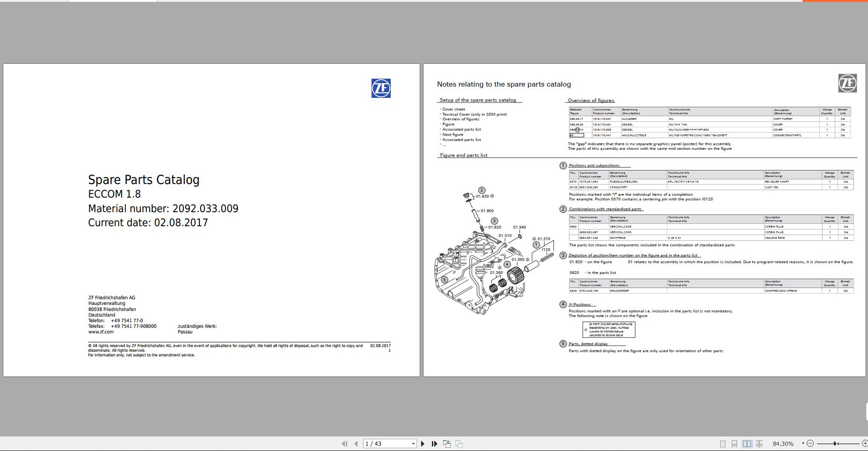Click the next view navigation icon
The height and width of the screenshot is (451, 868).
pyautogui.click(x=459, y=444)
